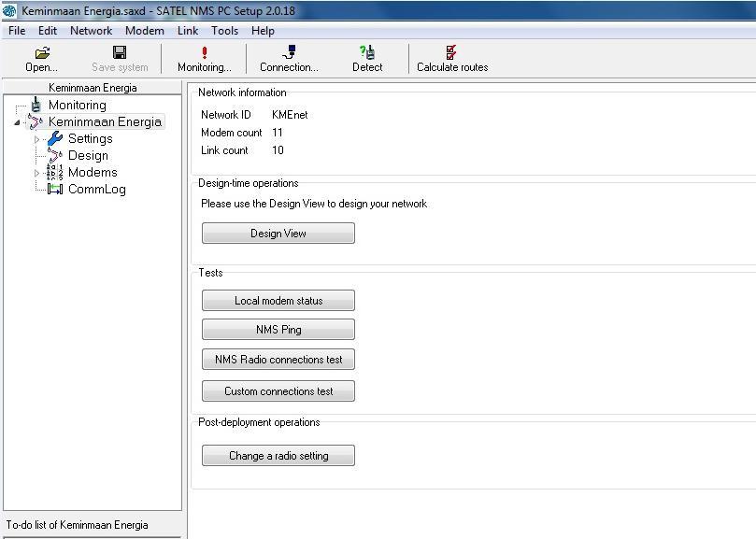
Task: Open the Edit menu
Action: 48,31
